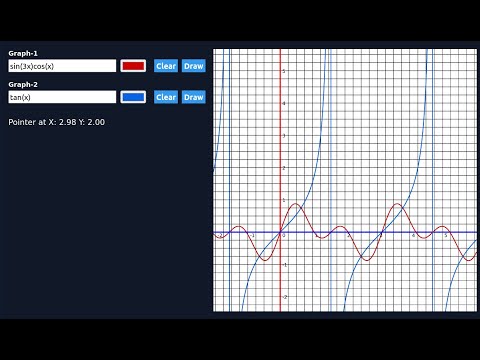Open the red color picker for Graph-1
The height and width of the screenshot is (360, 480).
133,66
